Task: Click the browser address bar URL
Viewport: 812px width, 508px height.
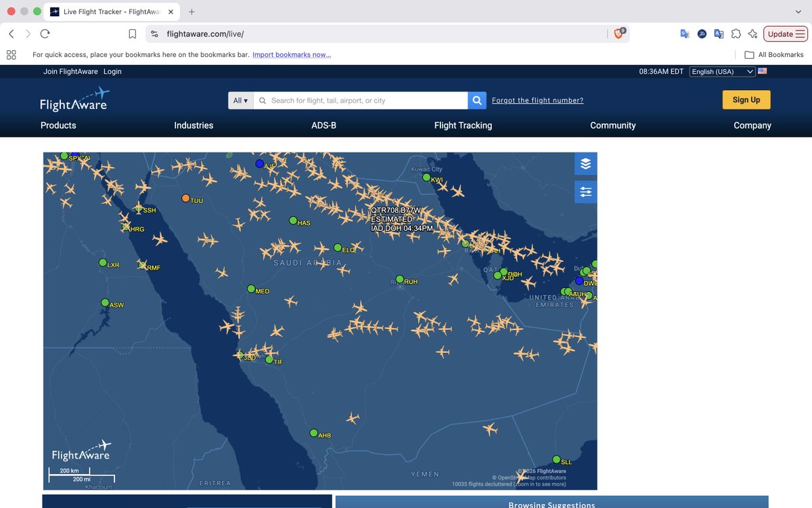Action: pos(205,34)
